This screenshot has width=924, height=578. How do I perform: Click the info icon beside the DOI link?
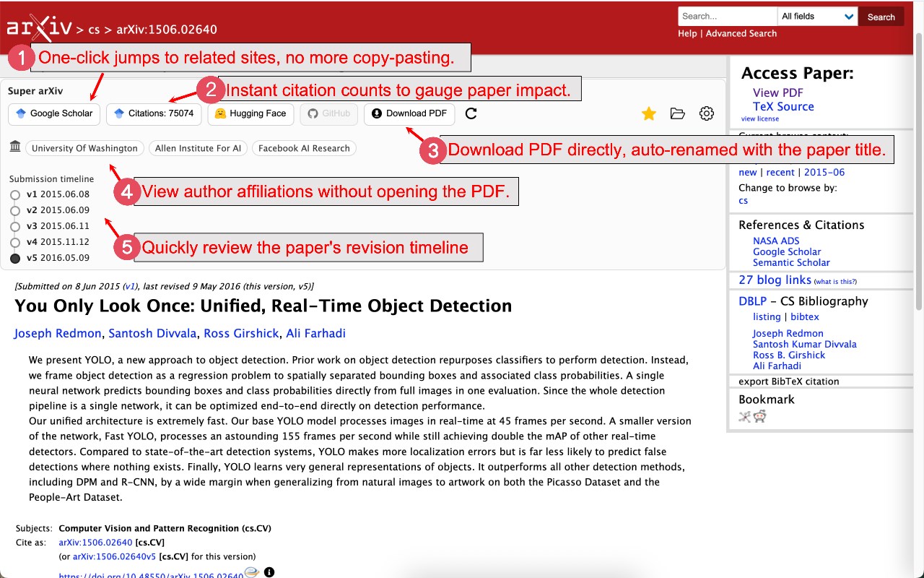pyautogui.click(x=269, y=572)
